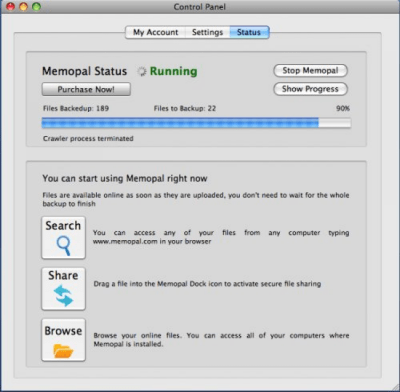The image size is (400, 392).
Task: Click the Control Panel window title
Action: 199,7
